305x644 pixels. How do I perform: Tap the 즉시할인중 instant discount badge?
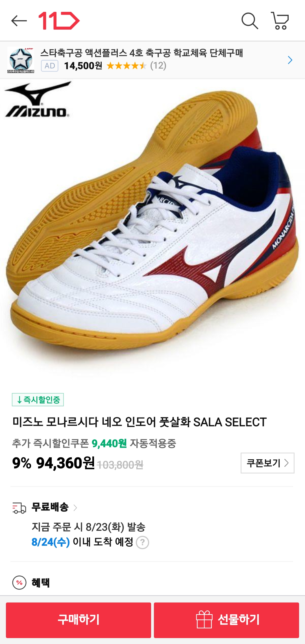click(38, 400)
